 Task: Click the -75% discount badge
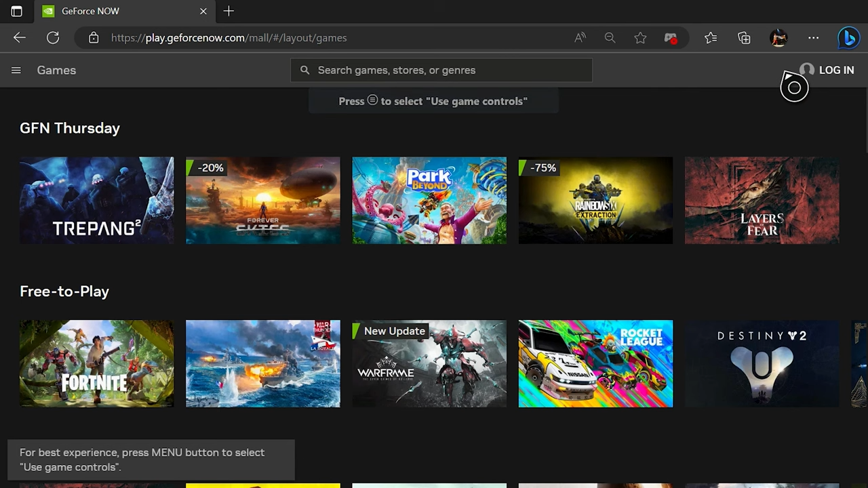pos(541,167)
